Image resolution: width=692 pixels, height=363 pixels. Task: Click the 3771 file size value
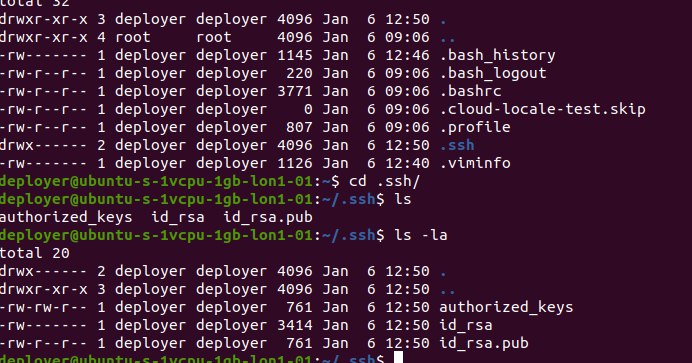click(294, 91)
